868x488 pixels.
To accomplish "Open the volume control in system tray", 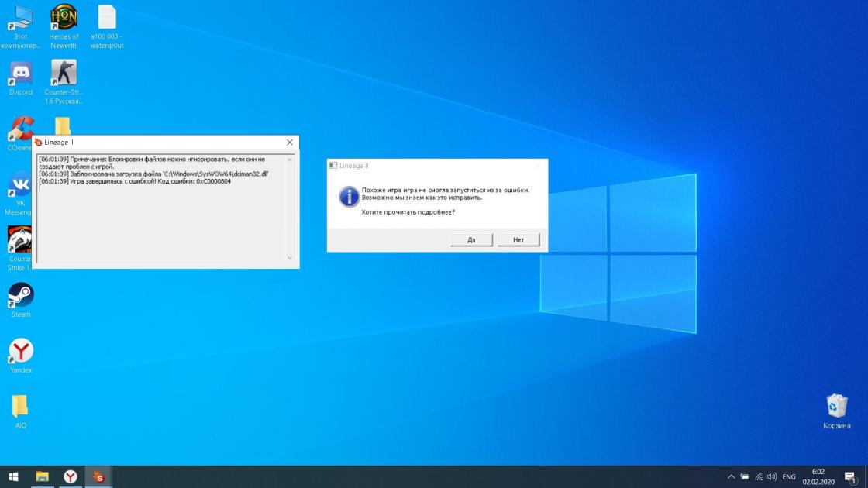I will click(x=772, y=476).
